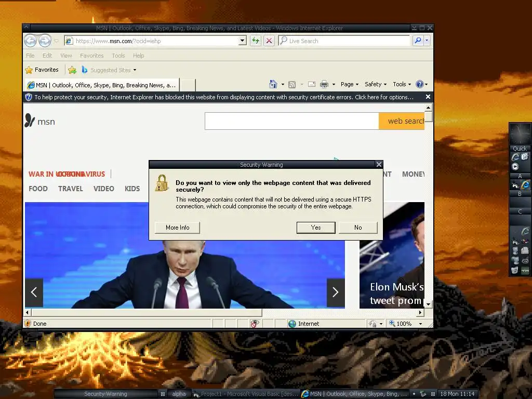Open the search provider dropdown arrow
The height and width of the screenshot is (399, 532).
[427, 41]
